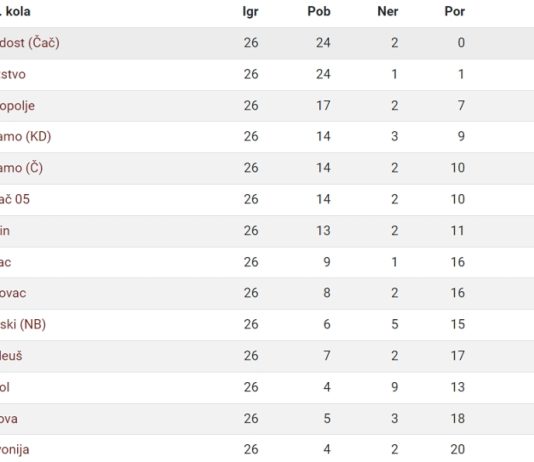Open the team link "ač 05"
The height and width of the screenshot is (462, 534).
click(15, 199)
